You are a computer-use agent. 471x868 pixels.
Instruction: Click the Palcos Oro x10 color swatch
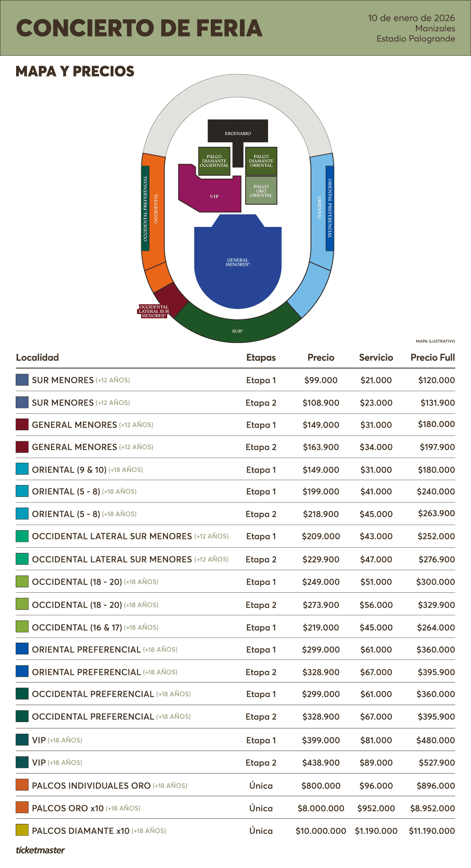coord(22,808)
